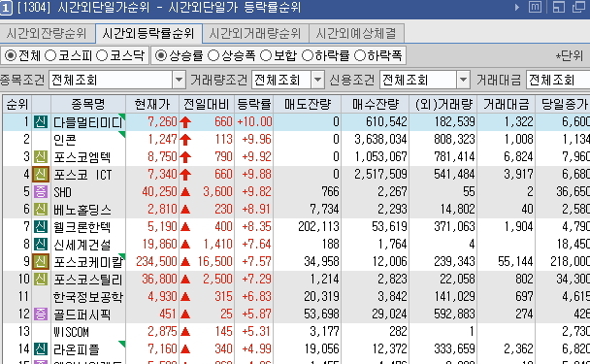
Task: Select the 전체 market radio button
Action: [x=10, y=55]
